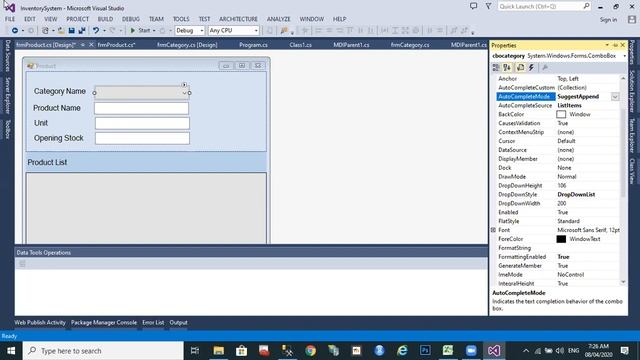Open the Server Explorer side tab
This screenshot has height=360, width=640.
[x=7, y=96]
